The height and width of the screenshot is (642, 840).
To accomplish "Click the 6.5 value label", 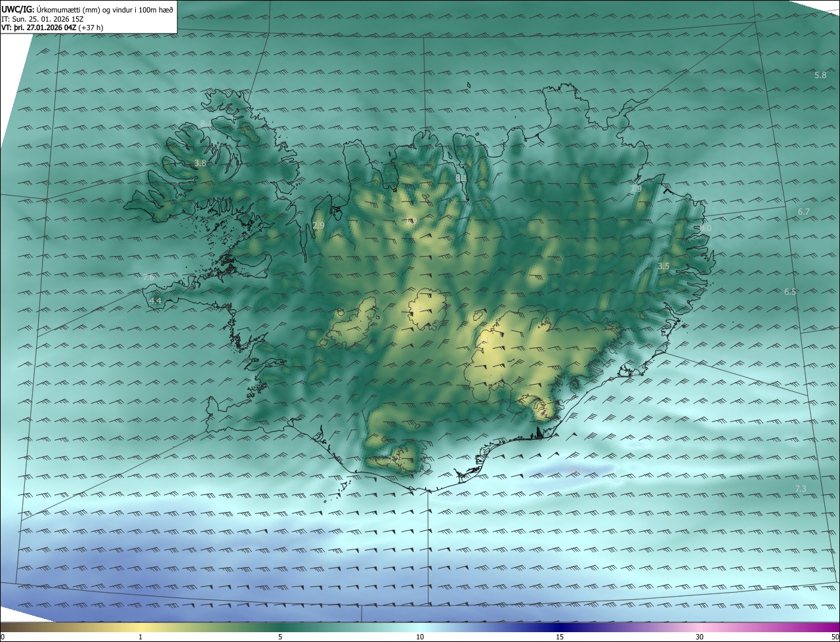I will (790, 292).
